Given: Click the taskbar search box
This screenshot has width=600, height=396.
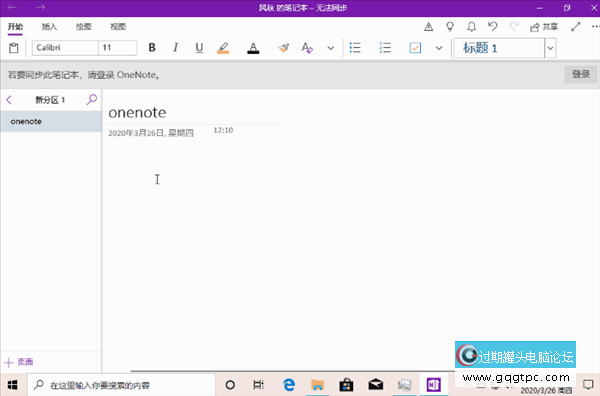Looking at the screenshot, I should click(x=122, y=385).
